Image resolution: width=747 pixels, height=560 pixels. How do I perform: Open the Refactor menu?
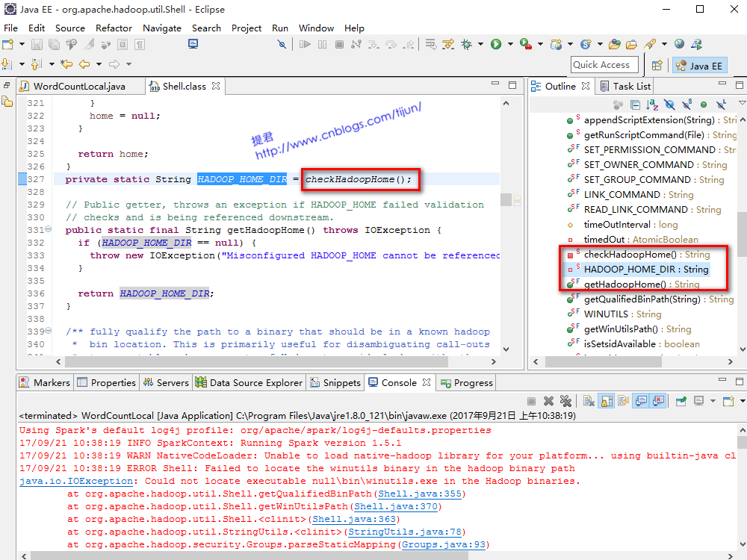(114, 28)
